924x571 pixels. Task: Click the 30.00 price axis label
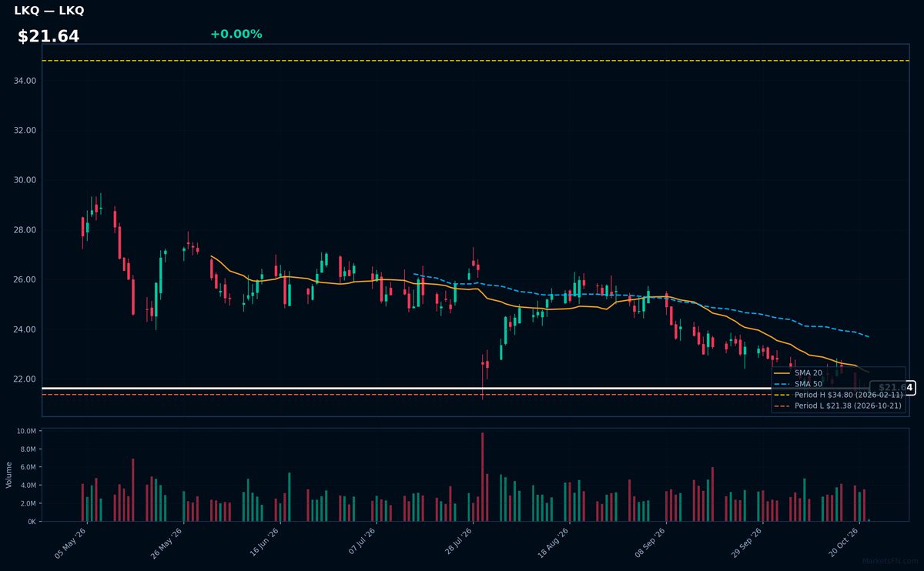25,180
